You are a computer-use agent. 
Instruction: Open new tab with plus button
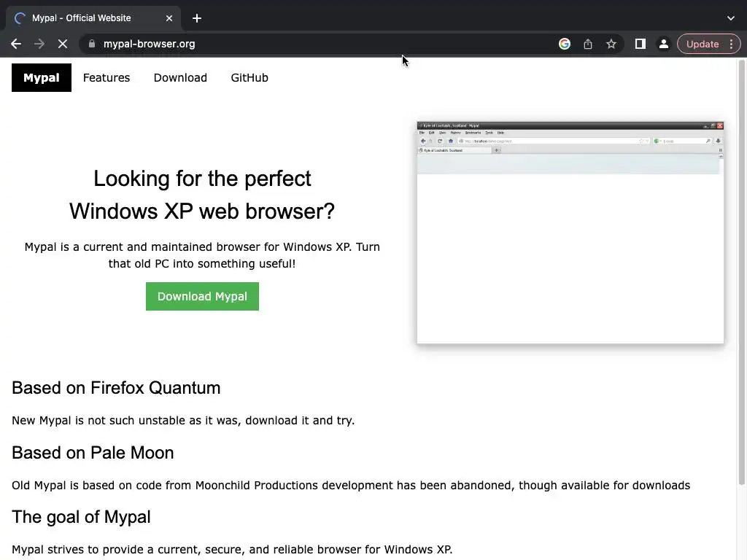click(x=197, y=18)
